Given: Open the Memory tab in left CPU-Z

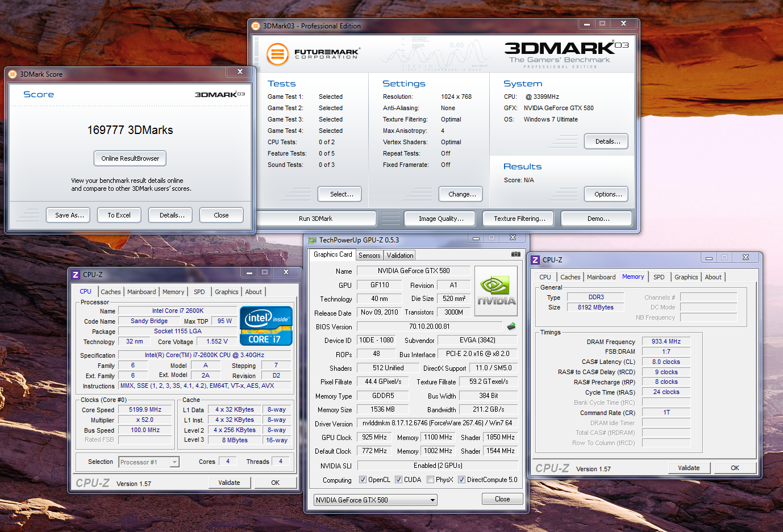Looking at the screenshot, I should [x=173, y=292].
